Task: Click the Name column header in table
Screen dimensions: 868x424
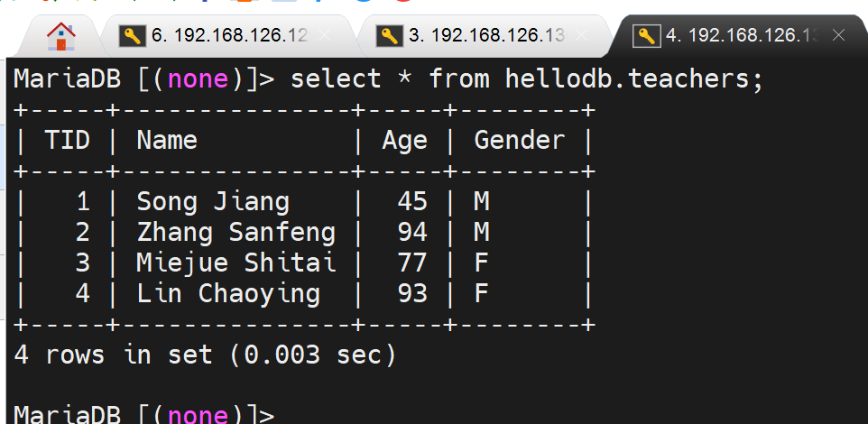Action: 167,140
